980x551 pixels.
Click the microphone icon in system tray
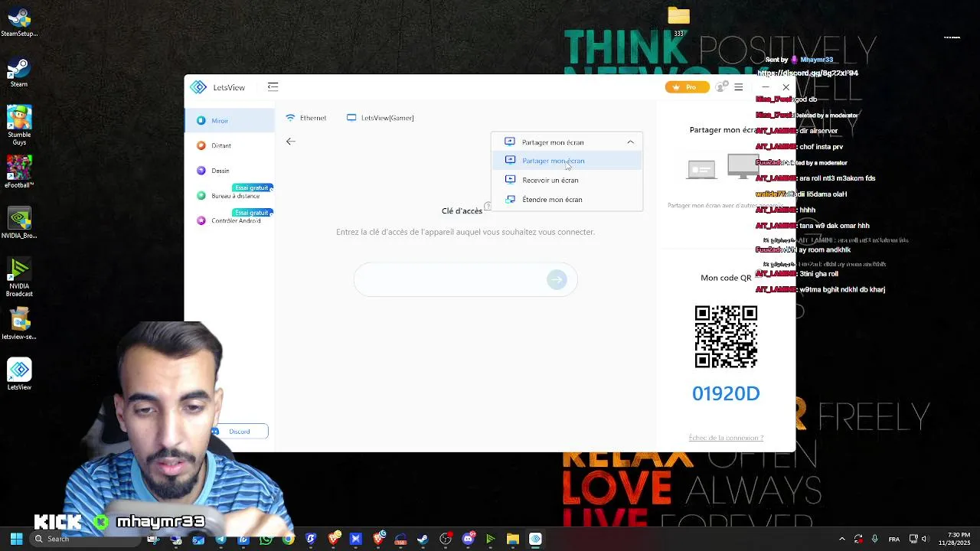pyautogui.click(x=874, y=539)
